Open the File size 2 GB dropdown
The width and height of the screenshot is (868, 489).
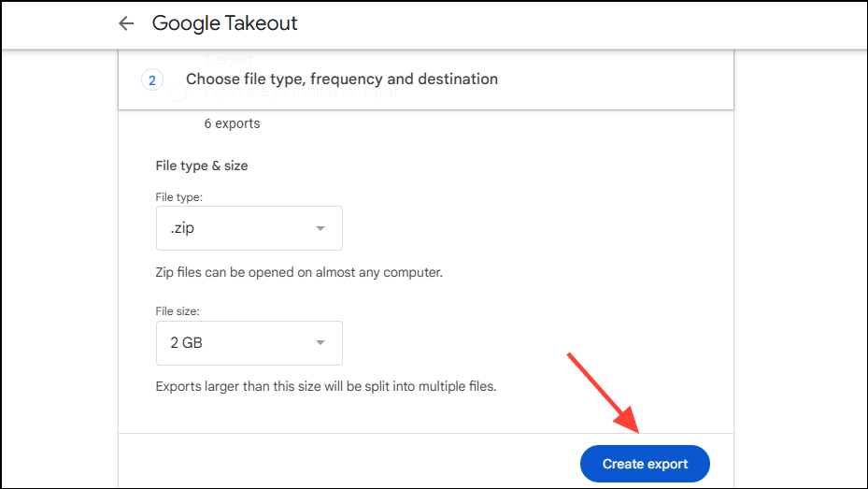(249, 343)
